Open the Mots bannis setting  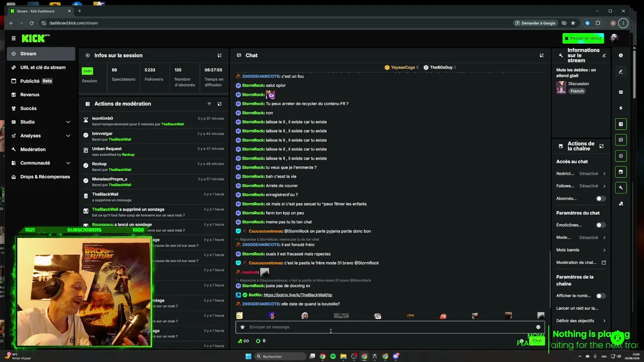pyautogui.click(x=581, y=250)
